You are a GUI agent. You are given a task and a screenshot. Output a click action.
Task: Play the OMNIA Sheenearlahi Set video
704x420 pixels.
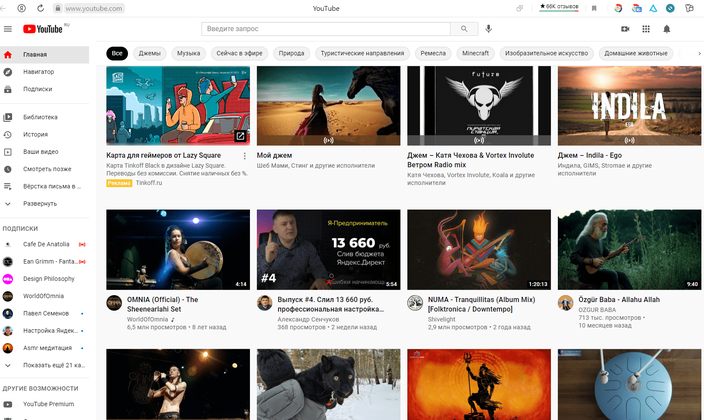[x=178, y=249]
